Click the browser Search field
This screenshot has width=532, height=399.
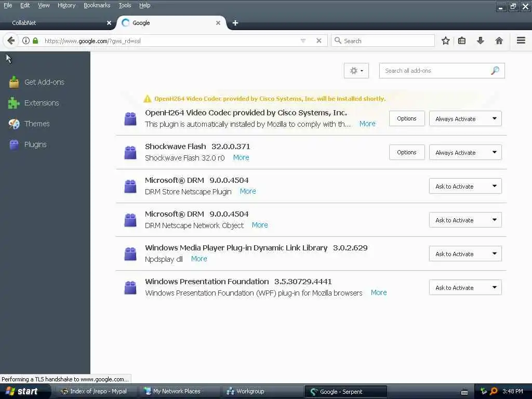[x=383, y=41]
